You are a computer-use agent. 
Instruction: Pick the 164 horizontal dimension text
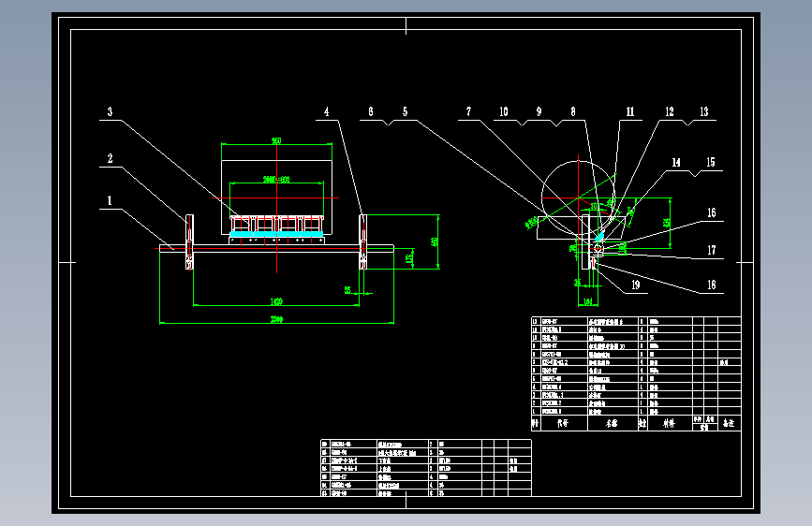[588, 301]
